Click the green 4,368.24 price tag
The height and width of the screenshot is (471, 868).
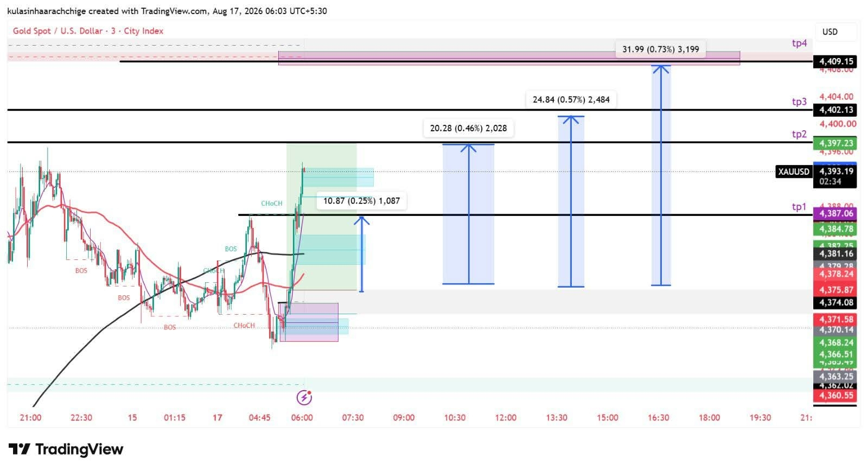pos(835,342)
